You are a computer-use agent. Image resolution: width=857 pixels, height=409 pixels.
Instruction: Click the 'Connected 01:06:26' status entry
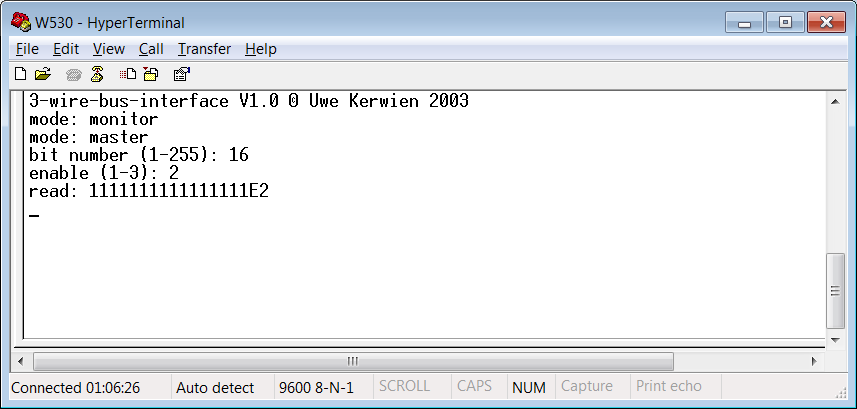75,388
